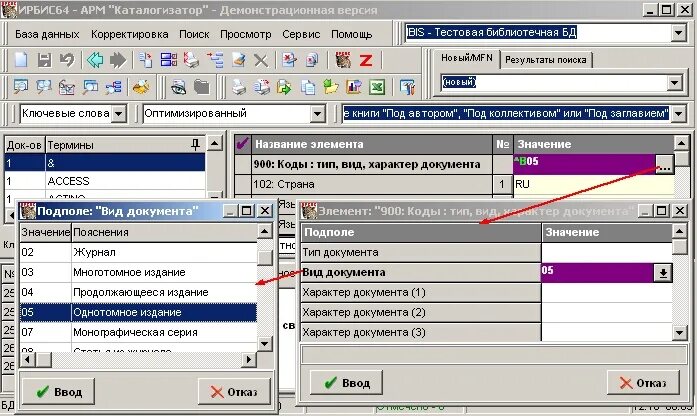697x416 pixels.
Task: Click the leopard logo toolbar icon
Action: pyautogui.click(x=343, y=60)
